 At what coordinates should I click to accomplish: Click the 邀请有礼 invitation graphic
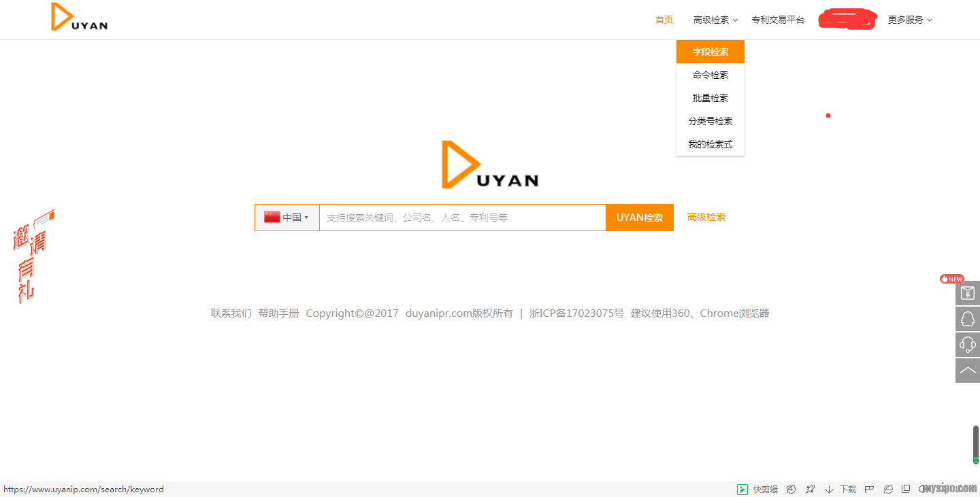tap(32, 256)
